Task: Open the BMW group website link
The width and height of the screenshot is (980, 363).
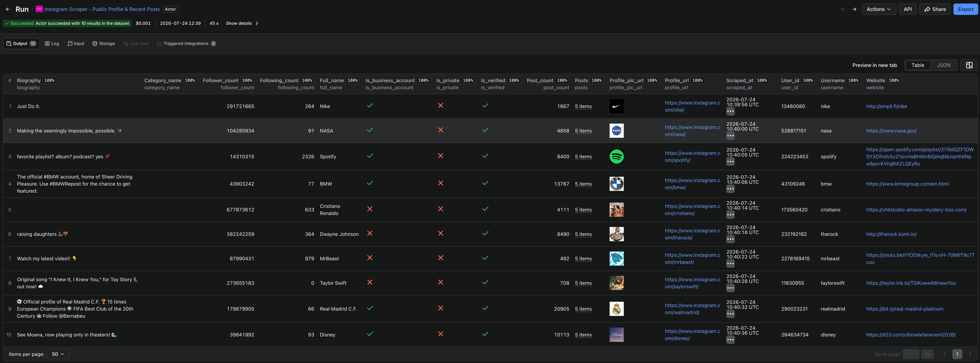Action: point(907,184)
